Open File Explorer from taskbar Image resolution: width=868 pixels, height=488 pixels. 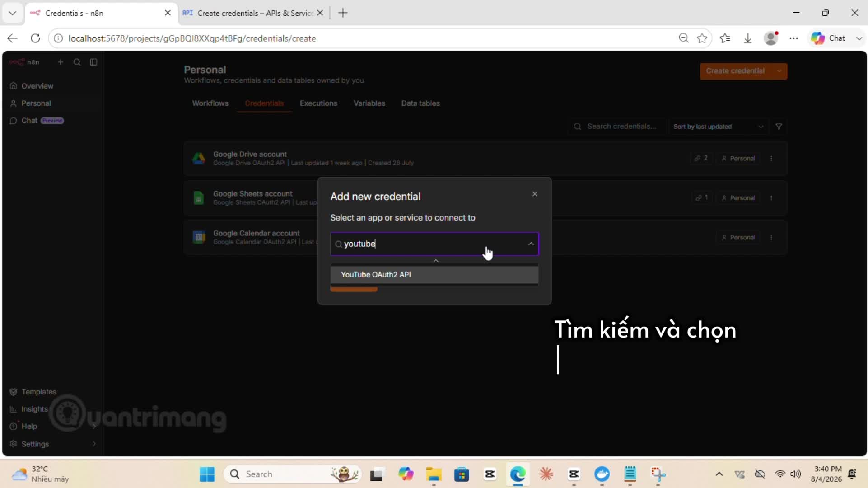tap(434, 474)
